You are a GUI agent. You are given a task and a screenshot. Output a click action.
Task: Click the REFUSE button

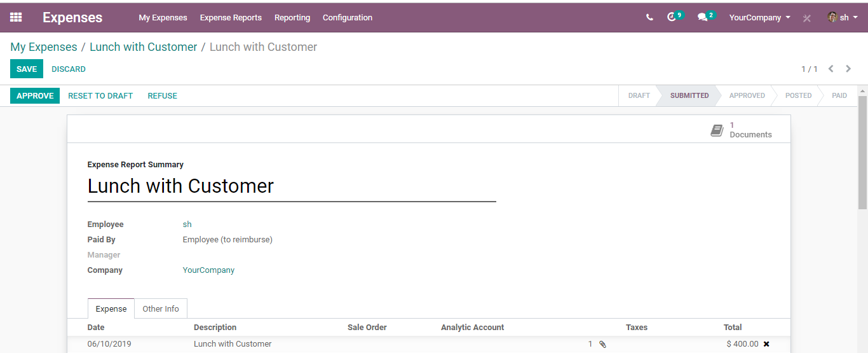pyautogui.click(x=163, y=96)
